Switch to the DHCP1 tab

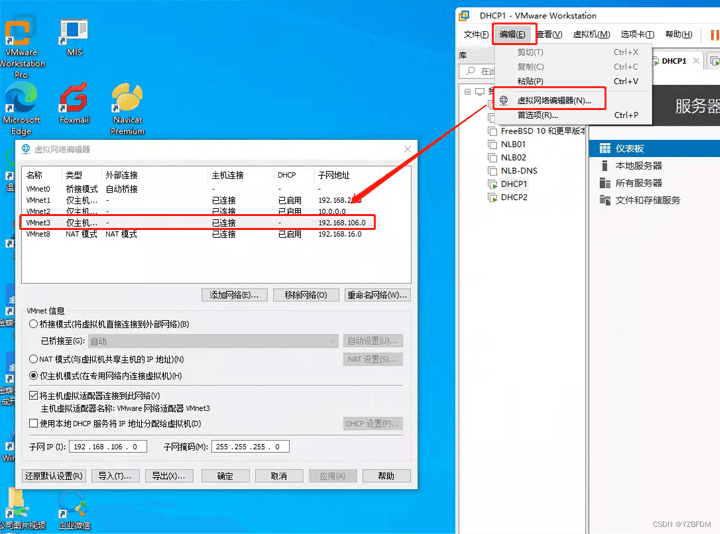click(674, 61)
